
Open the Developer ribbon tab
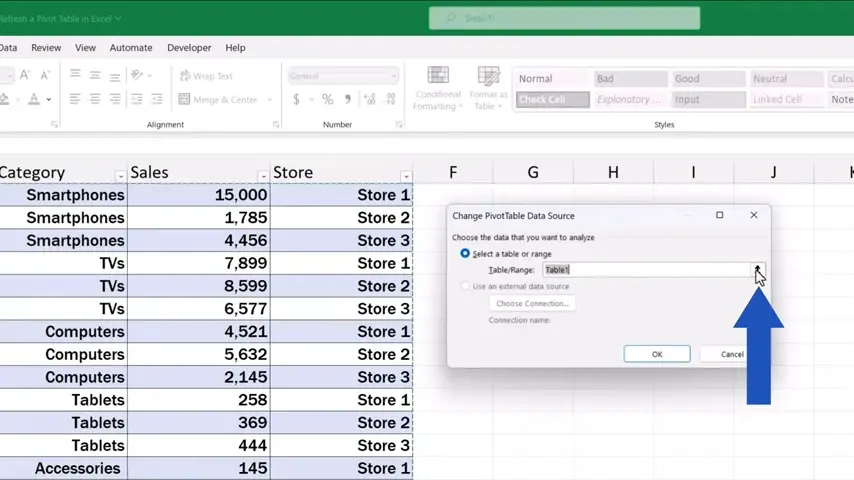pos(189,47)
